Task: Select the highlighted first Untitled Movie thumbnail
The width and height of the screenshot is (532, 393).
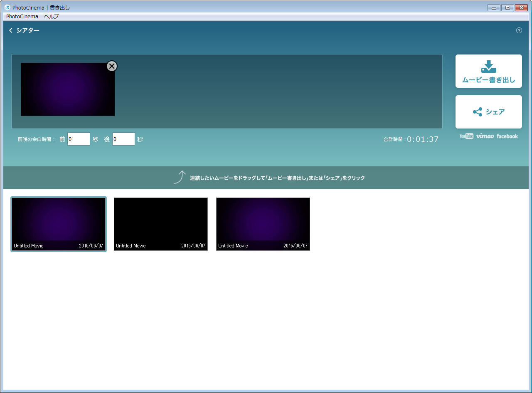Action: tap(59, 224)
